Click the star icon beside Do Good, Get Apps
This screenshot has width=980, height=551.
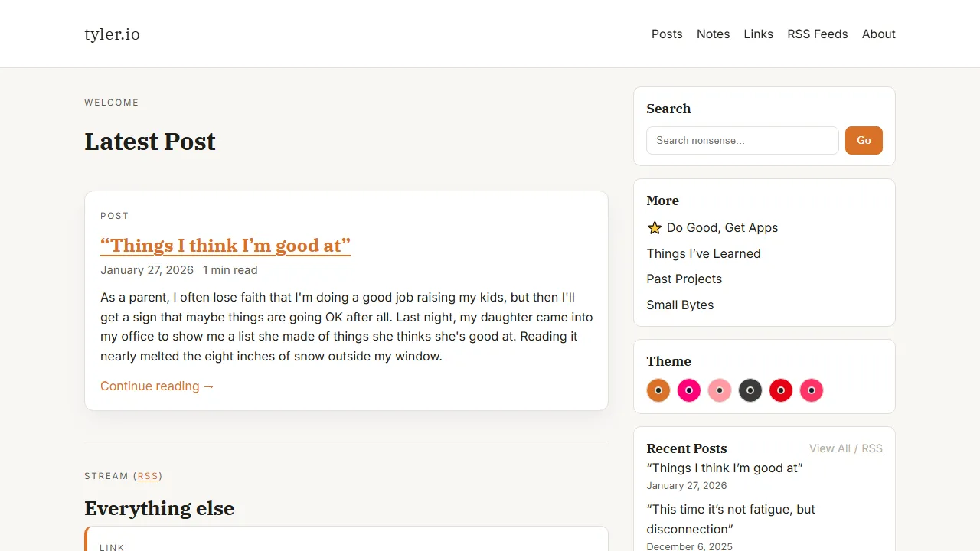coord(655,227)
